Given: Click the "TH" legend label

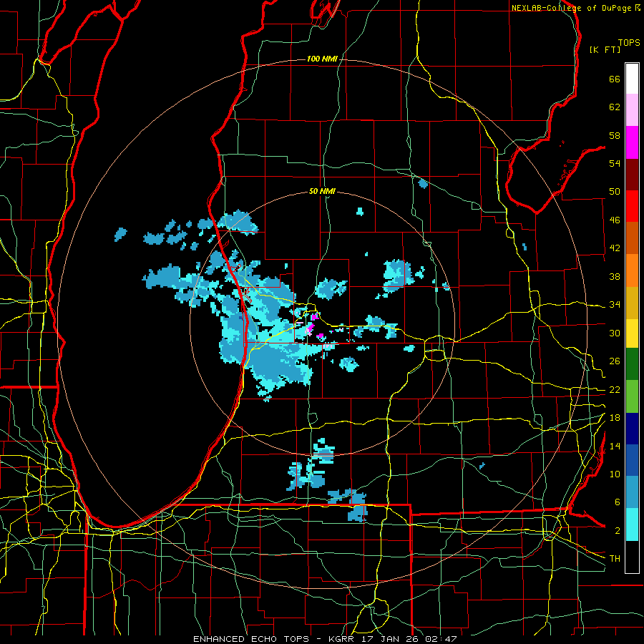Looking at the screenshot, I should (615, 559).
